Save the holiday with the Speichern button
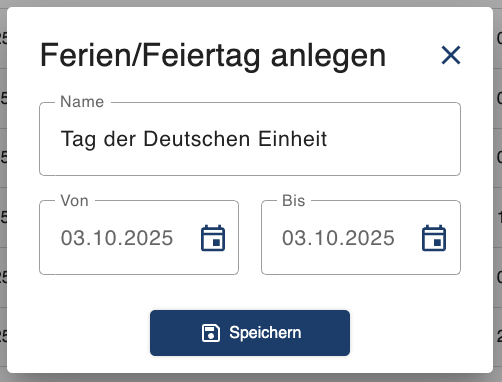Viewport: 502px width, 382px height. (250, 333)
